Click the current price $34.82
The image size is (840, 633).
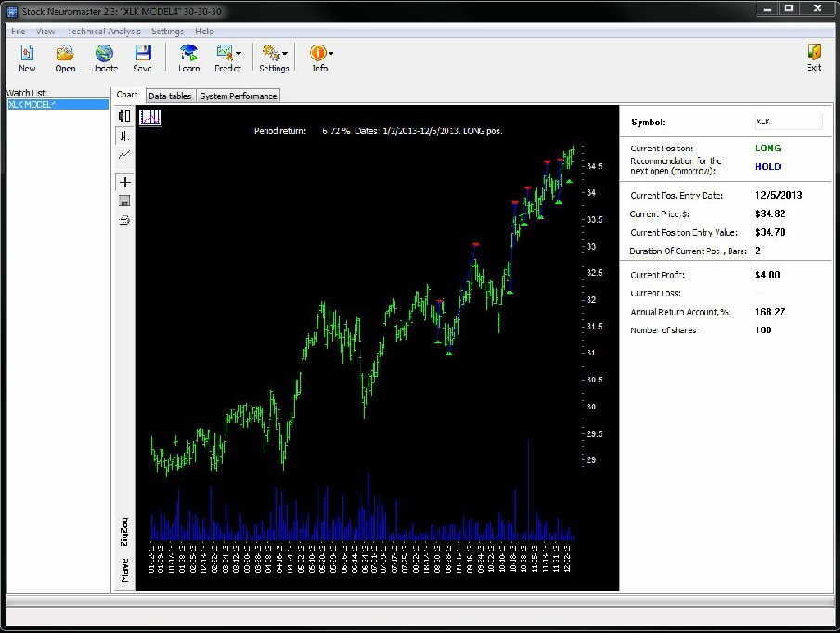coord(769,213)
